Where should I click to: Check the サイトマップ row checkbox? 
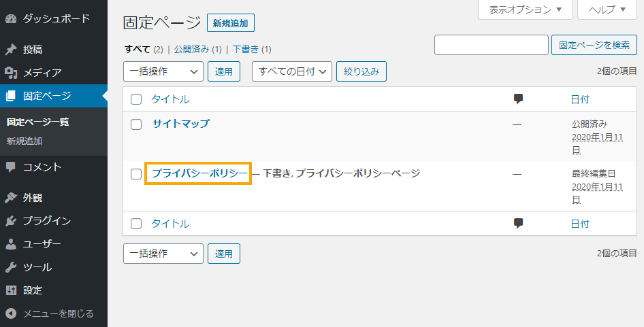pos(136,124)
